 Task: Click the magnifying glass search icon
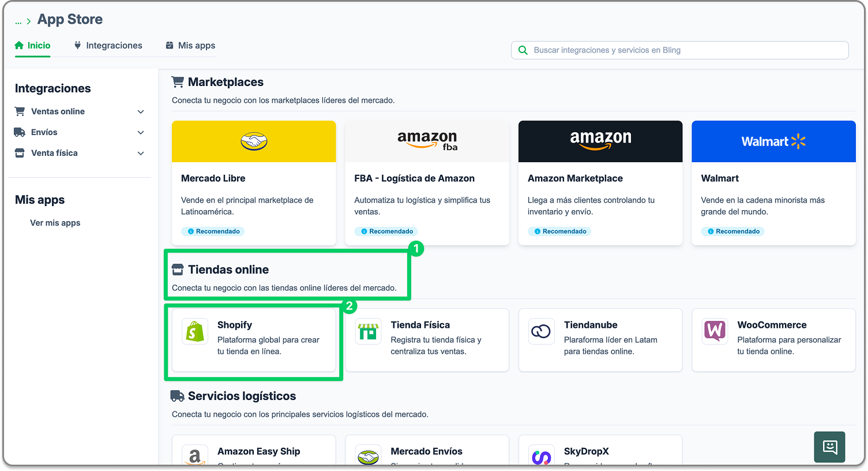pyautogui.click(x=523, y=50)
